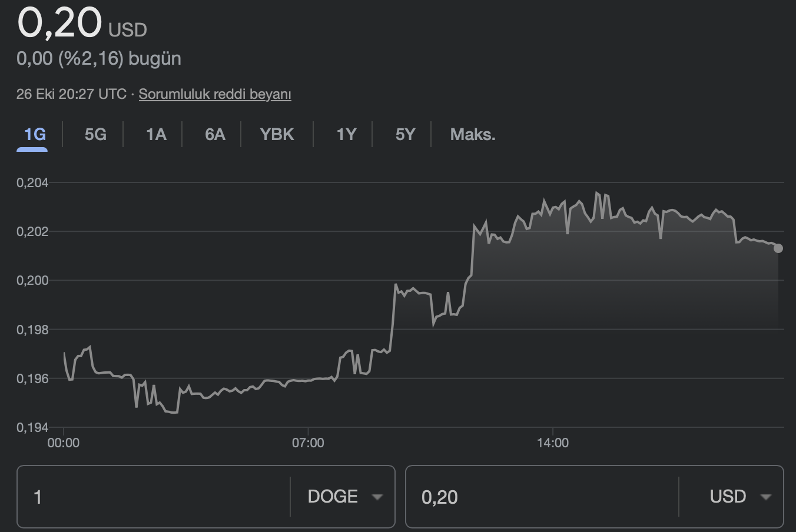Expand the DOGE currency dropdown

[x=345, y=497]
